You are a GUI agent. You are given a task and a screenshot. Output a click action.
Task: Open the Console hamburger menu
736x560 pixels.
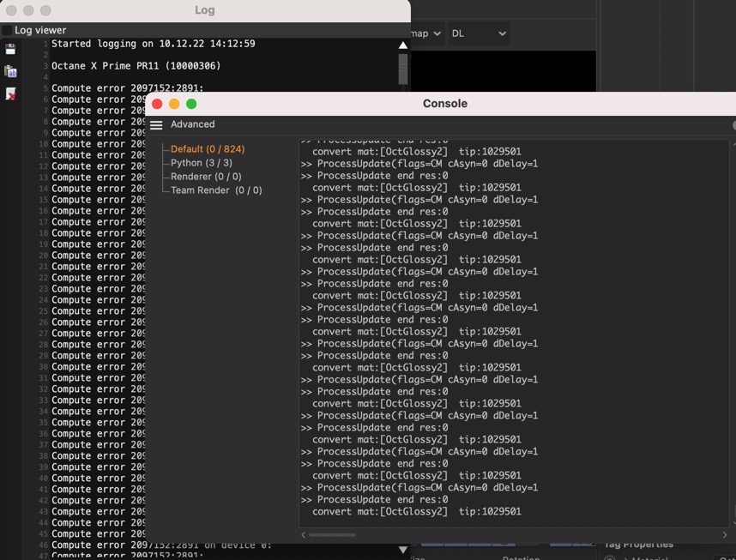156,125
